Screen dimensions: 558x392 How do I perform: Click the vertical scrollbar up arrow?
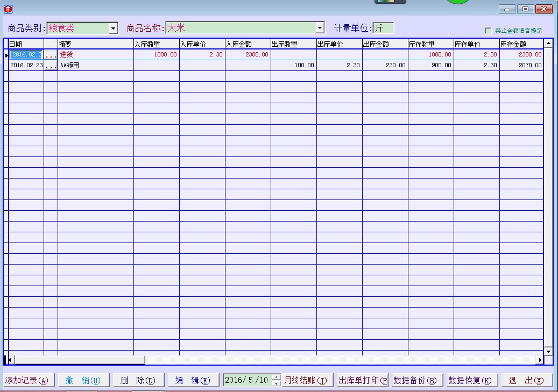(x=548, y=44)
